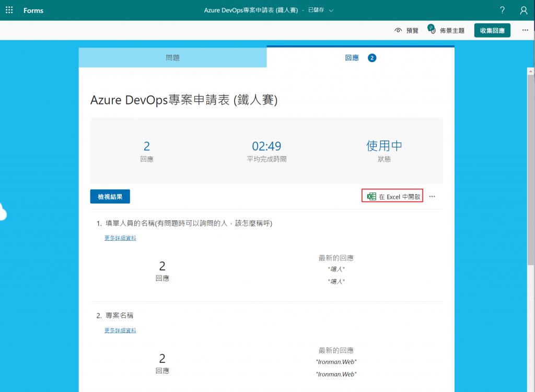Click the first "Ironman.Web" response
This screenshot has width=535, height=392.
[x=336, y=362]
